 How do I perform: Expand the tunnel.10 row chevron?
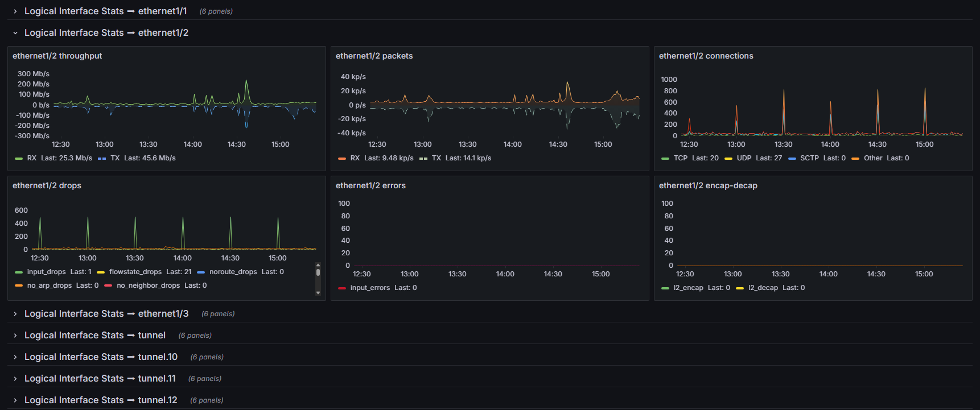click(x=15, y=357)
